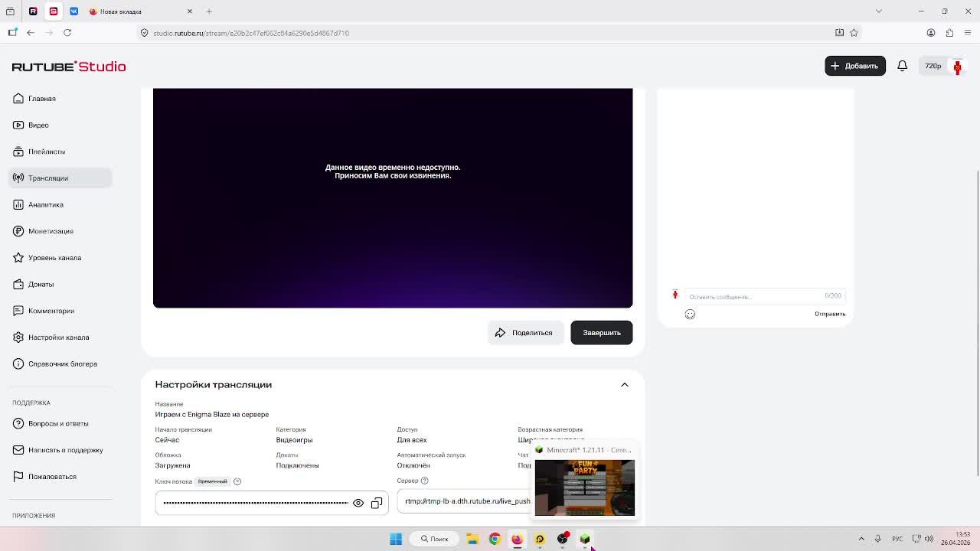Click the Уровень канала star icon

[x=18, y=258]
